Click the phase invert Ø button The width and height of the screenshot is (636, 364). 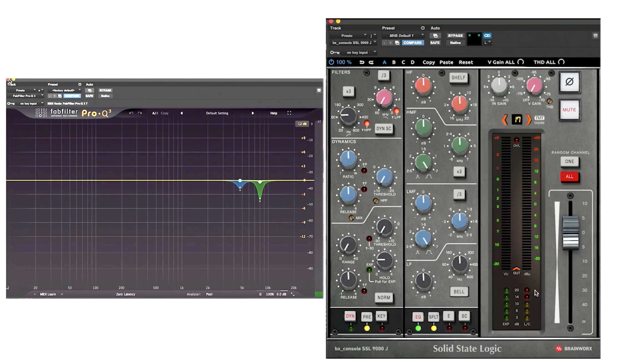(569, 82)
